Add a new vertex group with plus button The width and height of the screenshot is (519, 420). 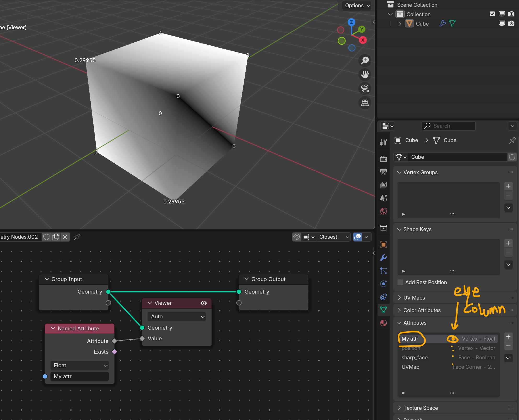[x=508, y=186]
